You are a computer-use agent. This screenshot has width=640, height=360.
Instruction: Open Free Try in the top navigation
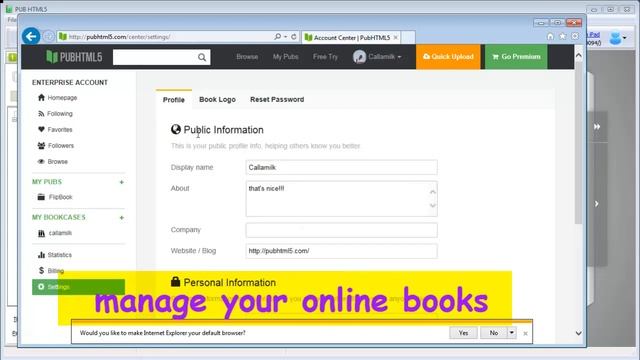point(325,57)
